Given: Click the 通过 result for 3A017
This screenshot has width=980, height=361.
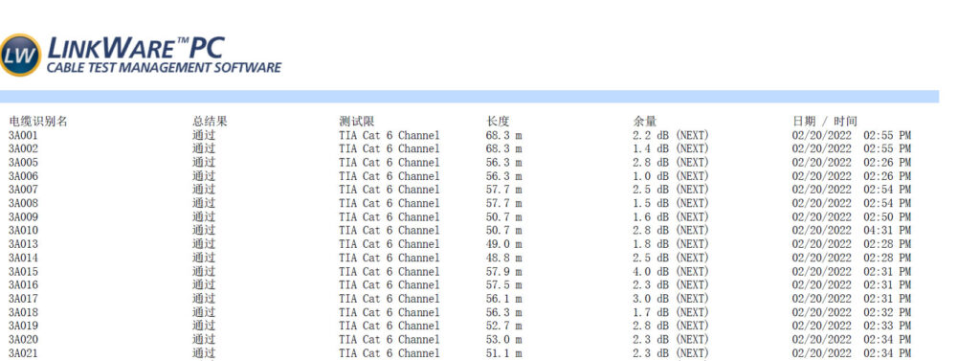Looking at the screenshot, I should pyautogui.click(x=204, y=299).
